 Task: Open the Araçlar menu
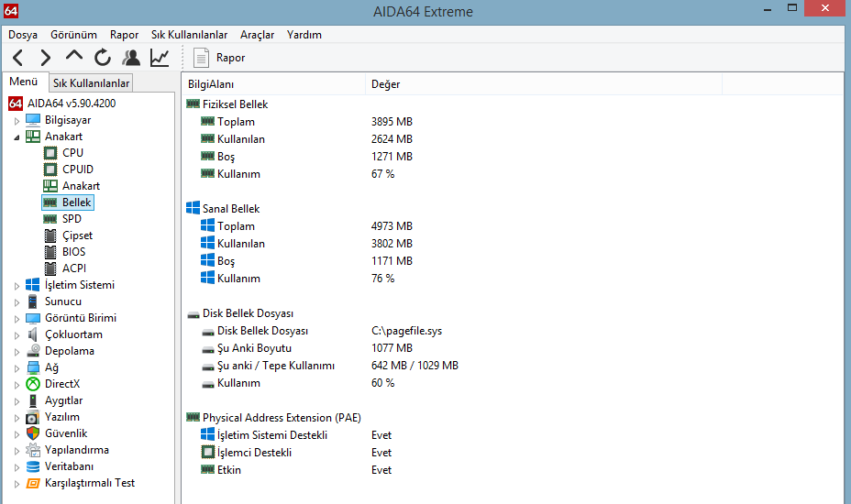[x=258, y=35]
